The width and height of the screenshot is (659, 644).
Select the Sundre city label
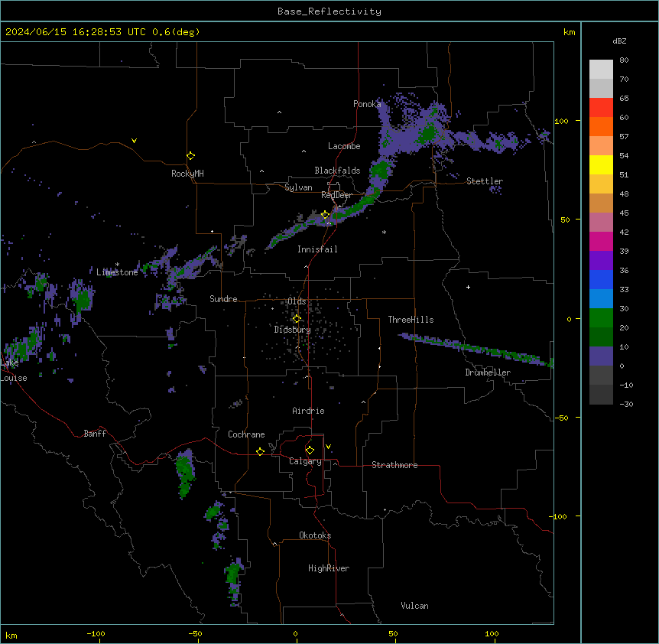[x=223, y=299]
